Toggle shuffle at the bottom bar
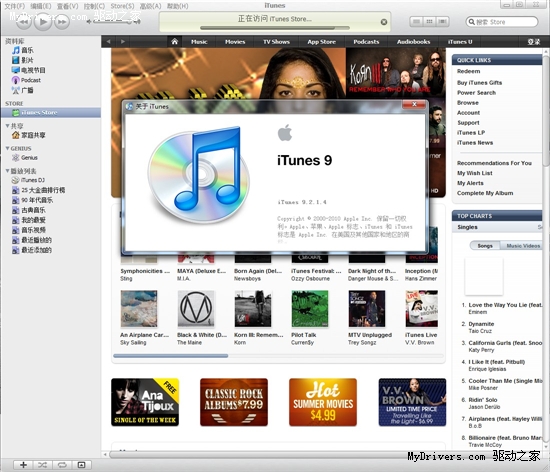The height and width of the screenshot is (472, 550). click(43, 465)
